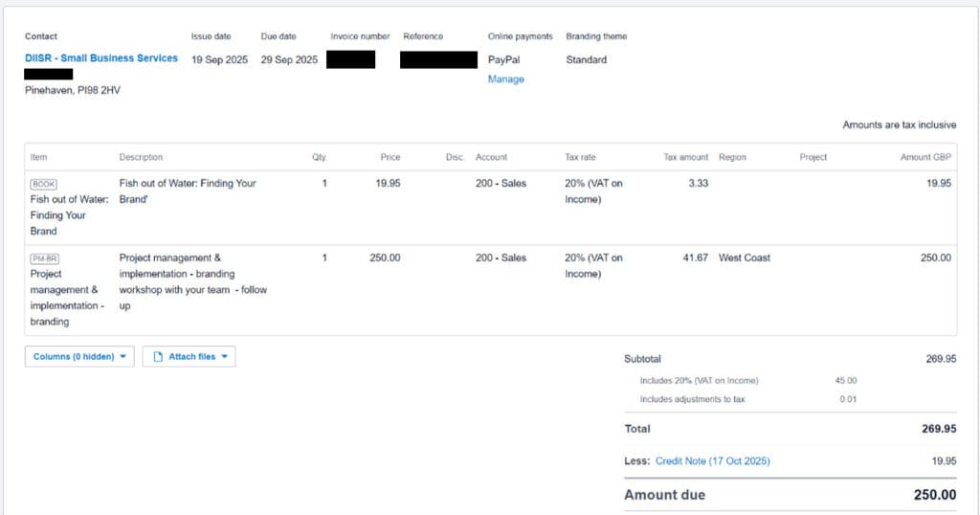
Task: Select the 19 Sep 2025 issue date
Action: (219, 59)
